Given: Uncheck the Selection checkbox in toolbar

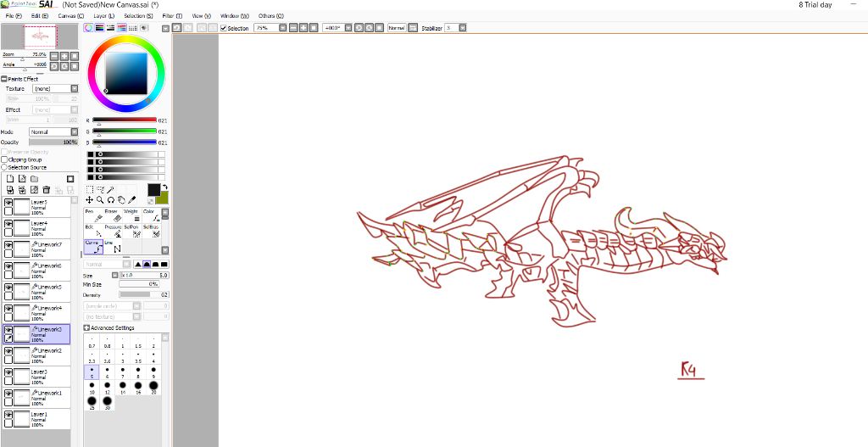Looking at the screenshot, I should 224,28.
